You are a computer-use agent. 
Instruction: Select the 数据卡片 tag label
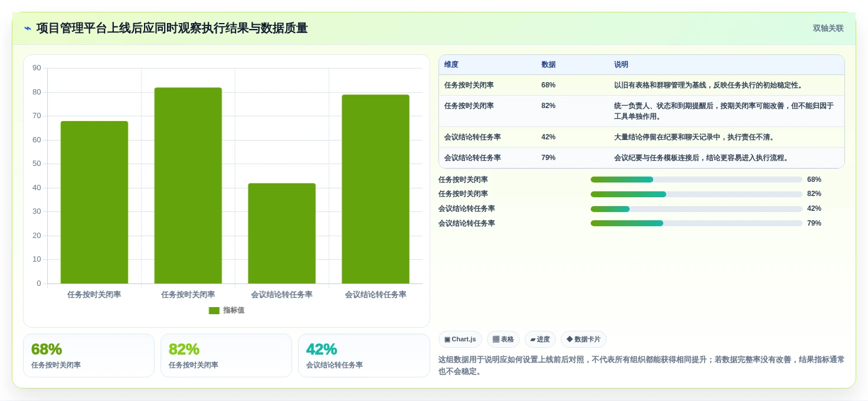click(587, 340)
